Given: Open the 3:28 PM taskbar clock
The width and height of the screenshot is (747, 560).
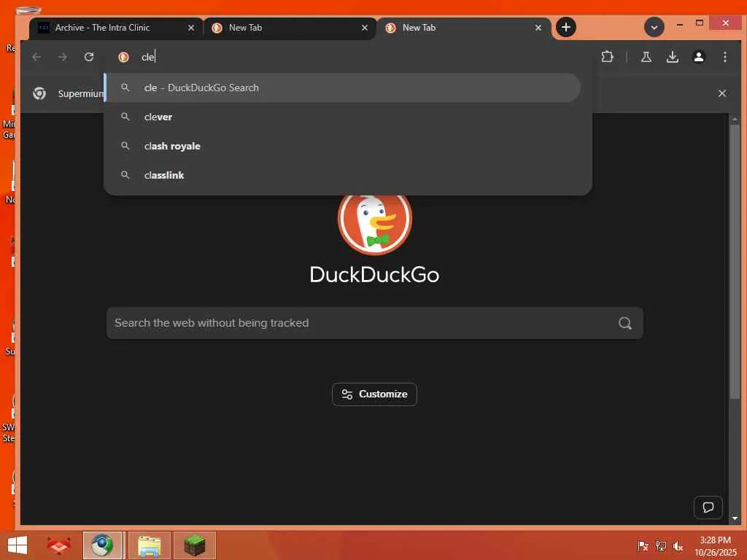Looking at the screenshot, I should coord(715,545).
